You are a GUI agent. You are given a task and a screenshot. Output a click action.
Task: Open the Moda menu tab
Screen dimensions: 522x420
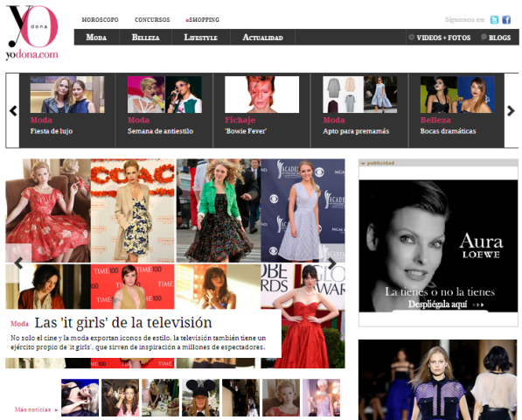pyautogui.click(x=96, y=38)
